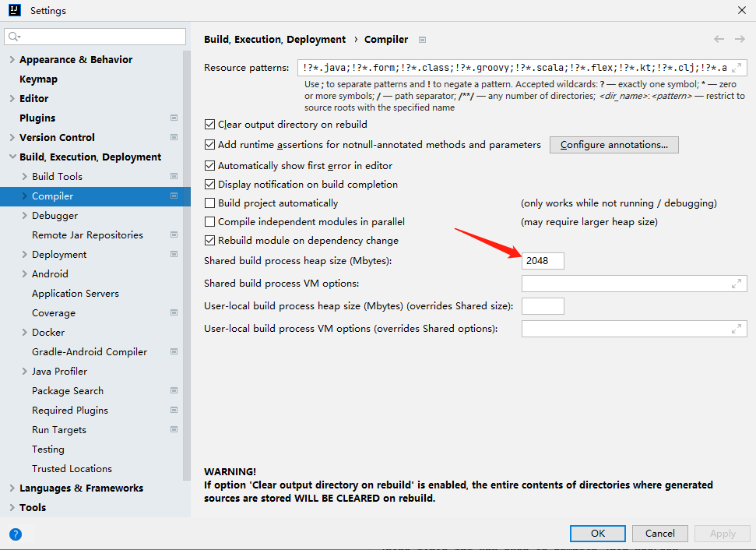Expand the Java Profiler node
756x550 pixels.
point(25,371)
